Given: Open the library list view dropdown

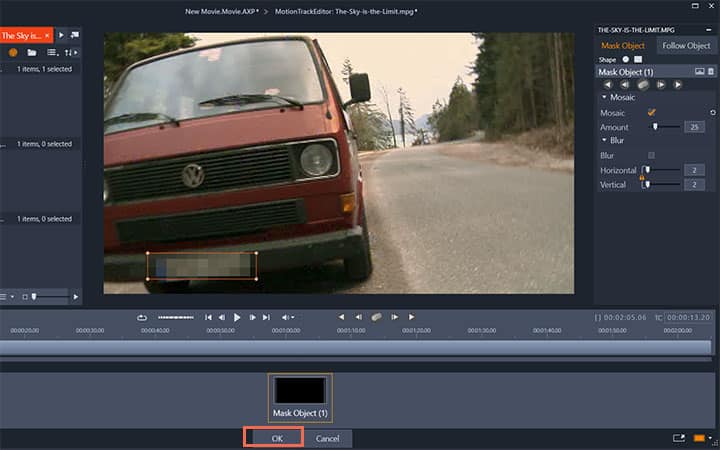Looking at the screenshot, I should 52,53.
